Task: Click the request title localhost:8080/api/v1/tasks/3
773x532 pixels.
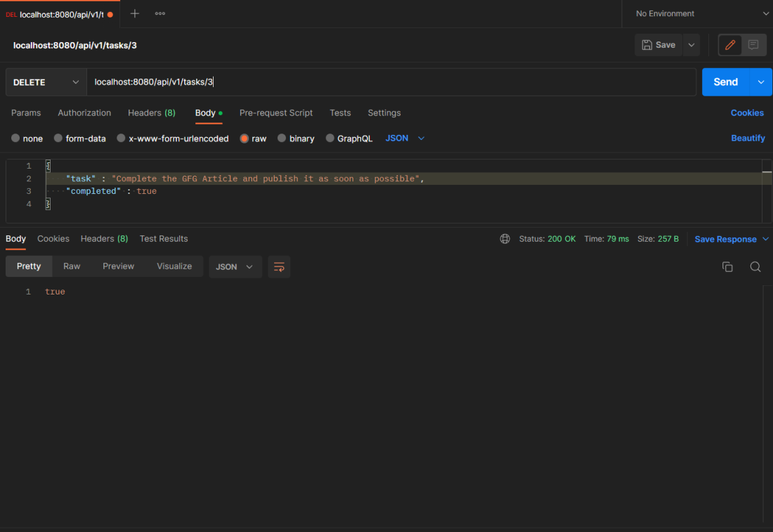Action: [x=75, y=46]
